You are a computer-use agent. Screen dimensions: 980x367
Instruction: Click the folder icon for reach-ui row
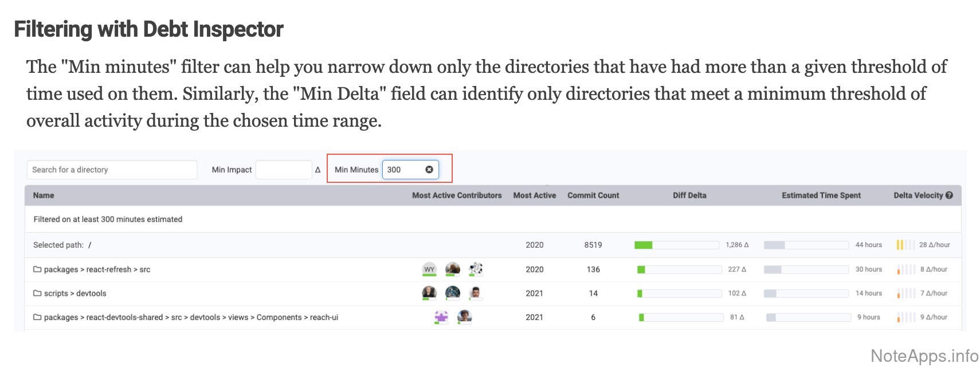coord(37,317)
